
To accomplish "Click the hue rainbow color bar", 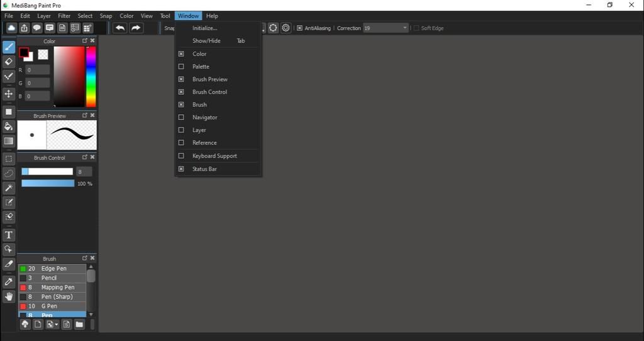I will [x=91, y=77].
